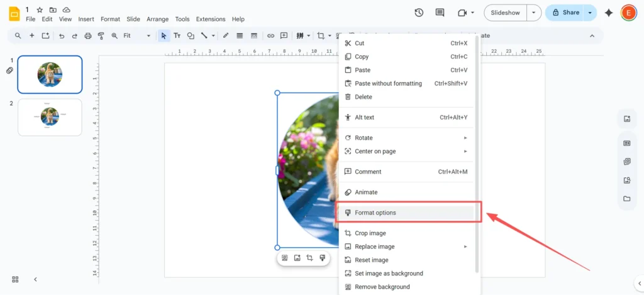Open the Share options dropdown arrow
Image resolution: width=644 pixels, height=295 pixels.
pos(590,13)
